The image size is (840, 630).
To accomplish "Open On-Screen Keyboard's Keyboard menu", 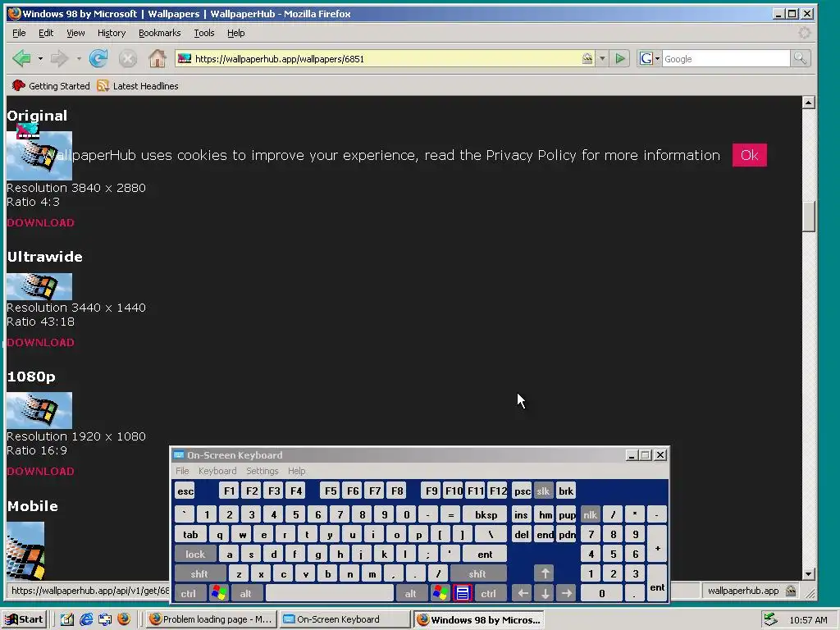I will click(217, 471).
